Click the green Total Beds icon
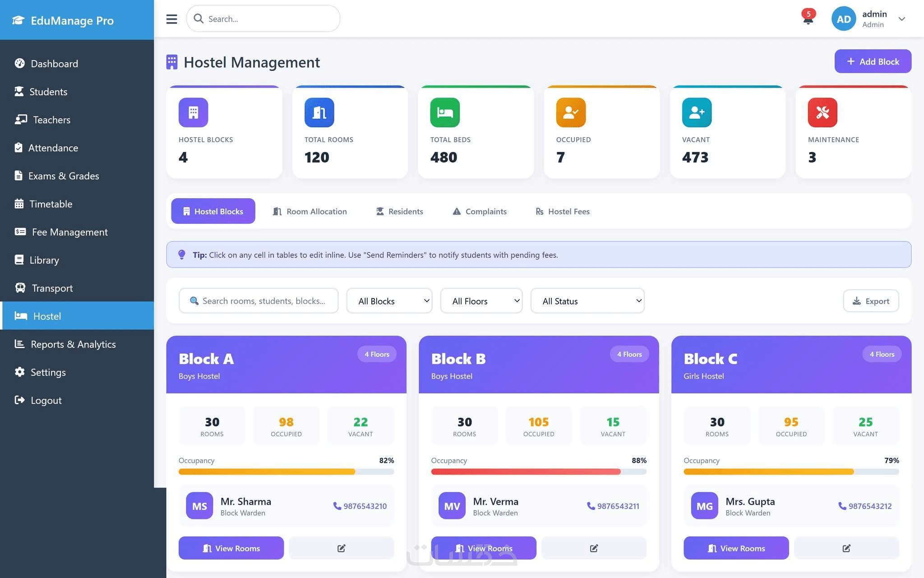The height and width of the screenshot is (578, 924). click(444, 112)
